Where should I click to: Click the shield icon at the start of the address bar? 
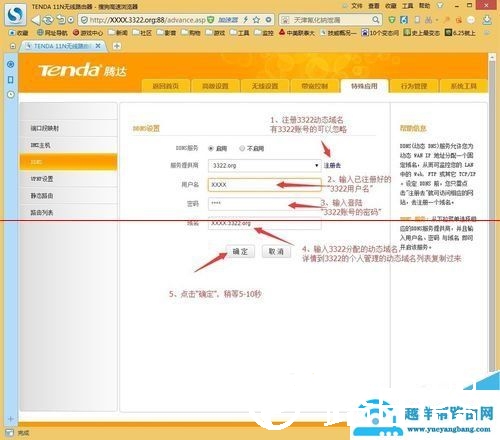click(x=84, y=20)
